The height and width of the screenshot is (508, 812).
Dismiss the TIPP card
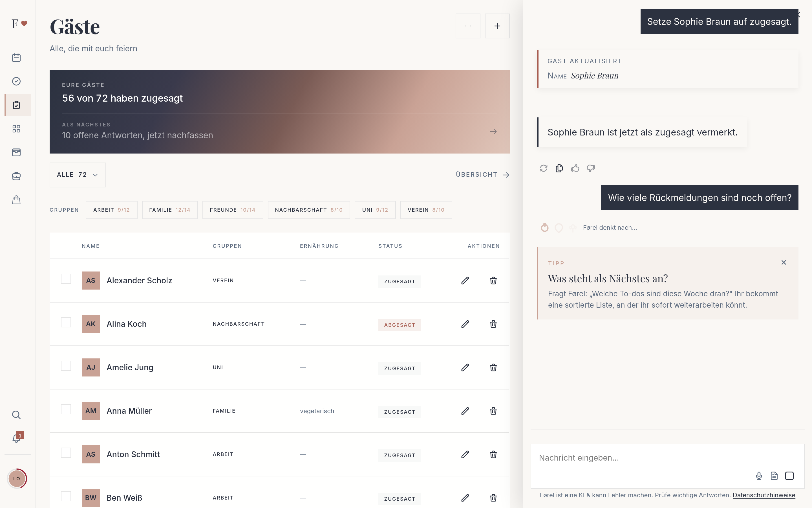click(784, 262)
